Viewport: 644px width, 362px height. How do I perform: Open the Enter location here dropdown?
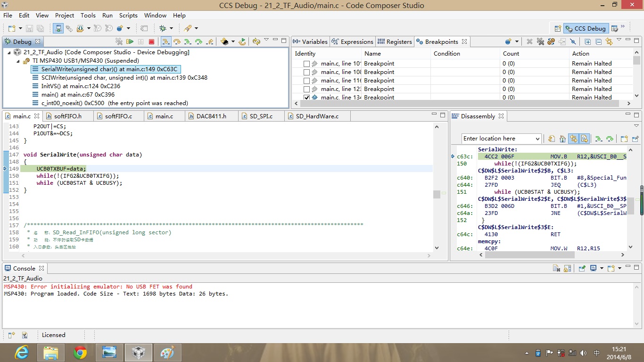tap(537, 139)
